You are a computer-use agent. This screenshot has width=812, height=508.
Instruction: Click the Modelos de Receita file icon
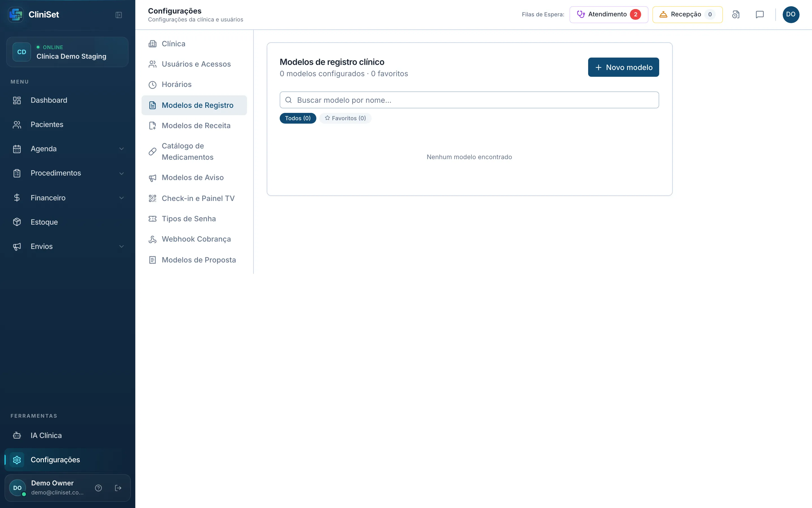coord(152,126)
